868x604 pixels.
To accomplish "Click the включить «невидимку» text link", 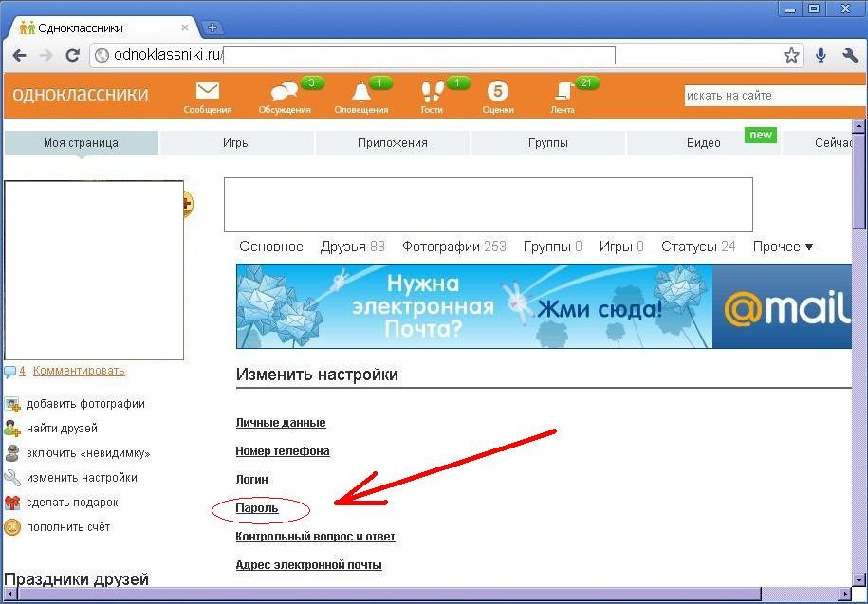I will tap(88, 453).
